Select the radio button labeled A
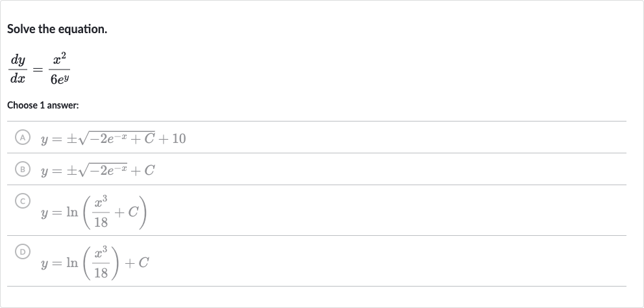Viewport: 644px width, 308px height. (x=23, y=137)
